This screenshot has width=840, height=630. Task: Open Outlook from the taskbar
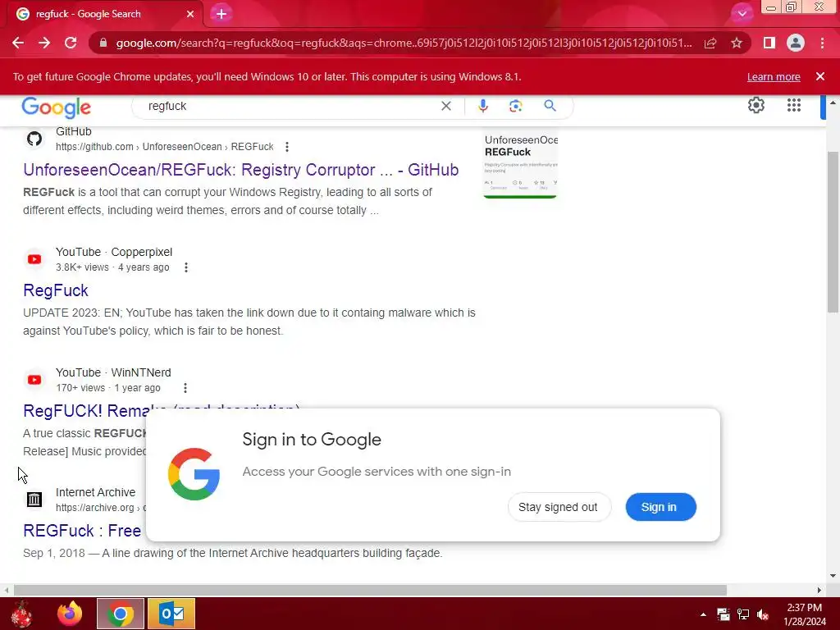tap(171, 614)
